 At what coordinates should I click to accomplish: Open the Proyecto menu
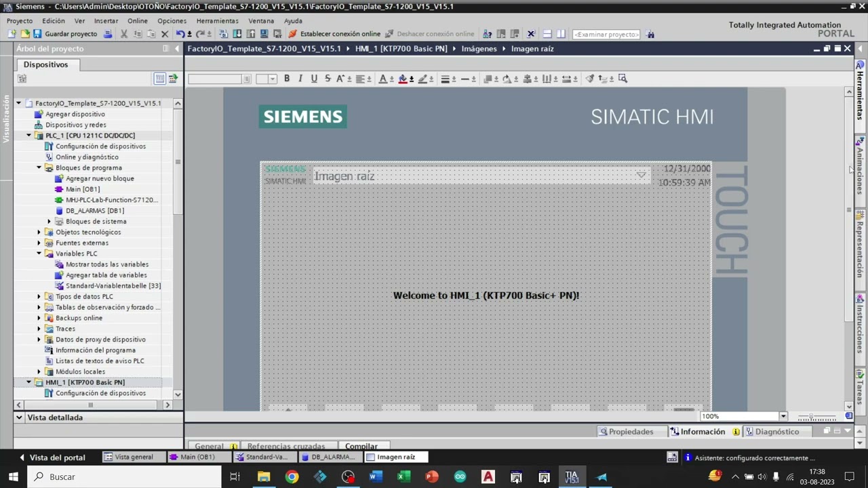(x=20, y=21)
